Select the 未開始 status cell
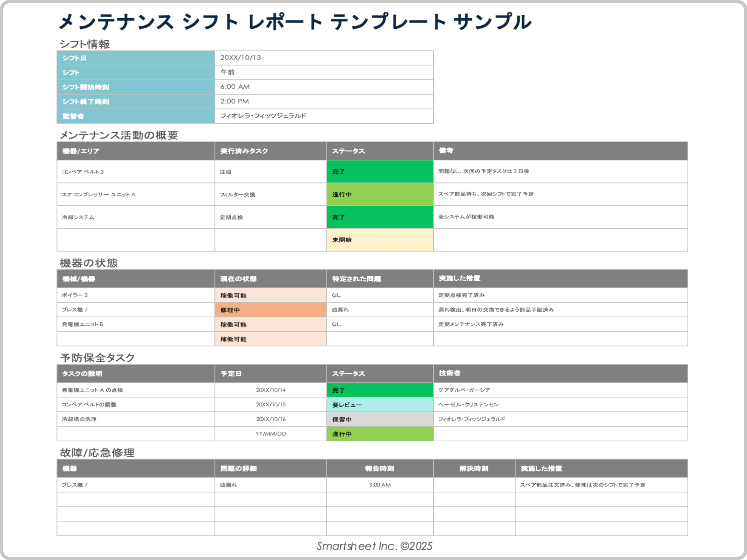 tap(379, 240)
